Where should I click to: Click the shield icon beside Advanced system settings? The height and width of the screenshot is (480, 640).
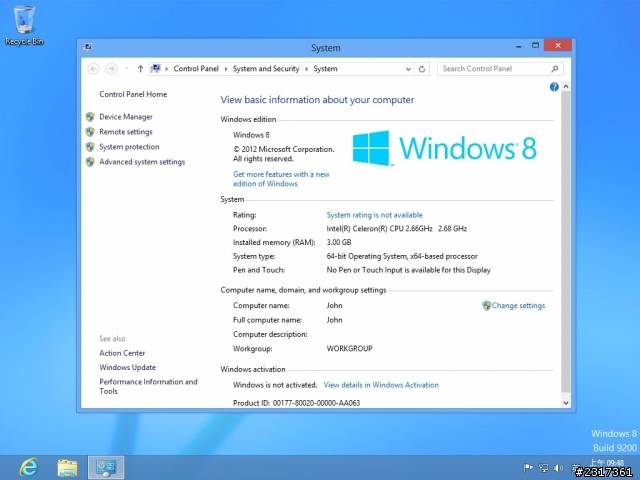pyautogui.click(x=90, y=162)
